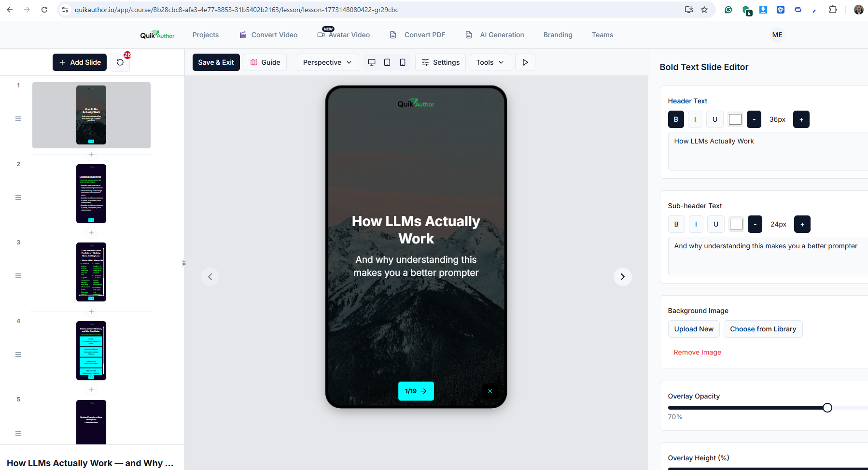868x470 pixels.
Task: Bookmark this page with the star icon
Action: (x=704, y=10)
